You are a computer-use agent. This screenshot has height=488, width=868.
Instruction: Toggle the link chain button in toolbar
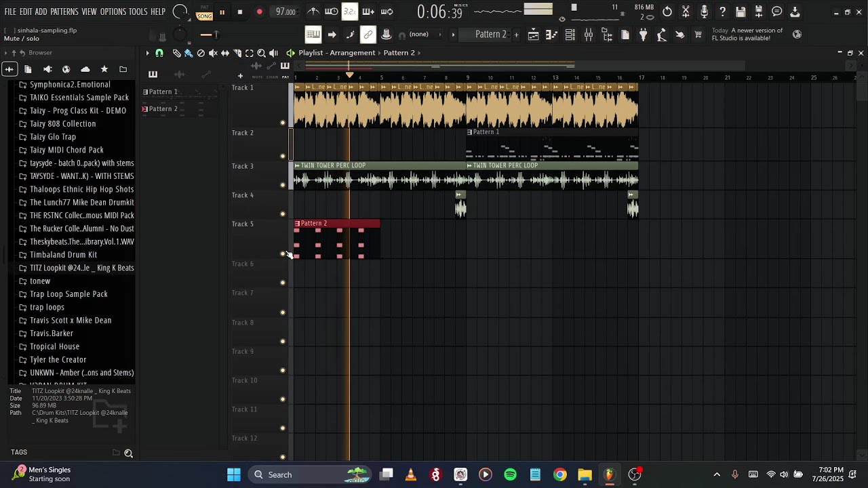point(368,35)
